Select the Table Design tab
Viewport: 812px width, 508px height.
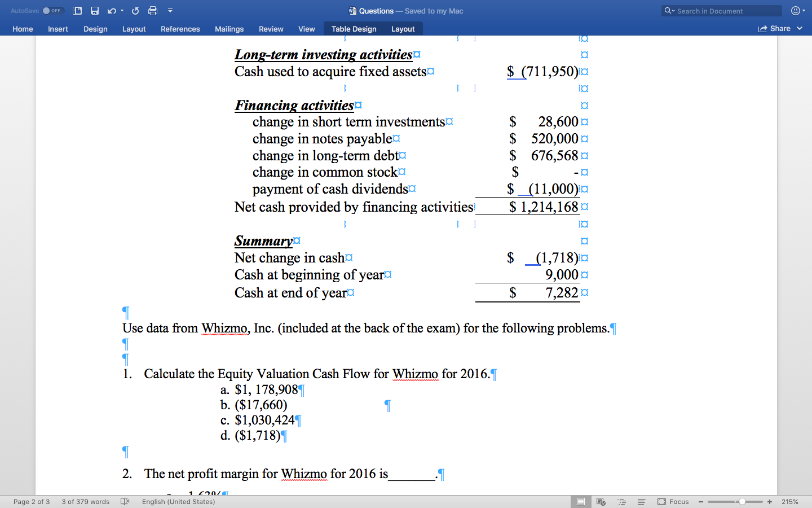coord(354,29)
